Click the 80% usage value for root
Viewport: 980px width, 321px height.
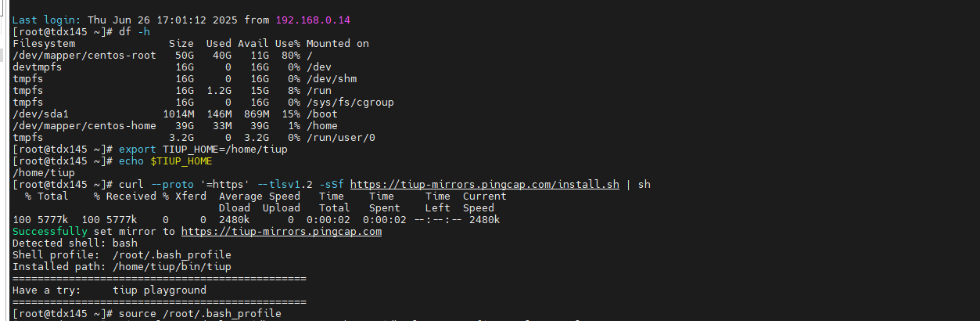tap(288, 55)
